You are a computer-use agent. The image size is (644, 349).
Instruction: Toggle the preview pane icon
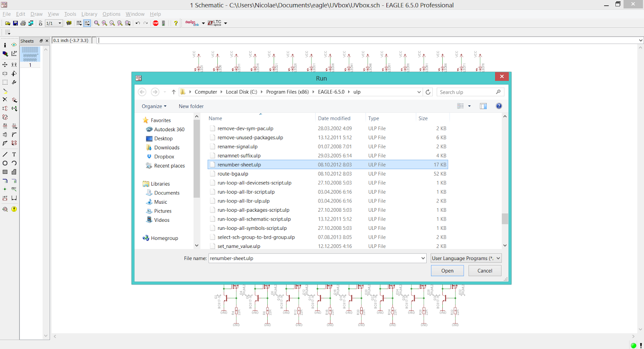pos(483,106)
